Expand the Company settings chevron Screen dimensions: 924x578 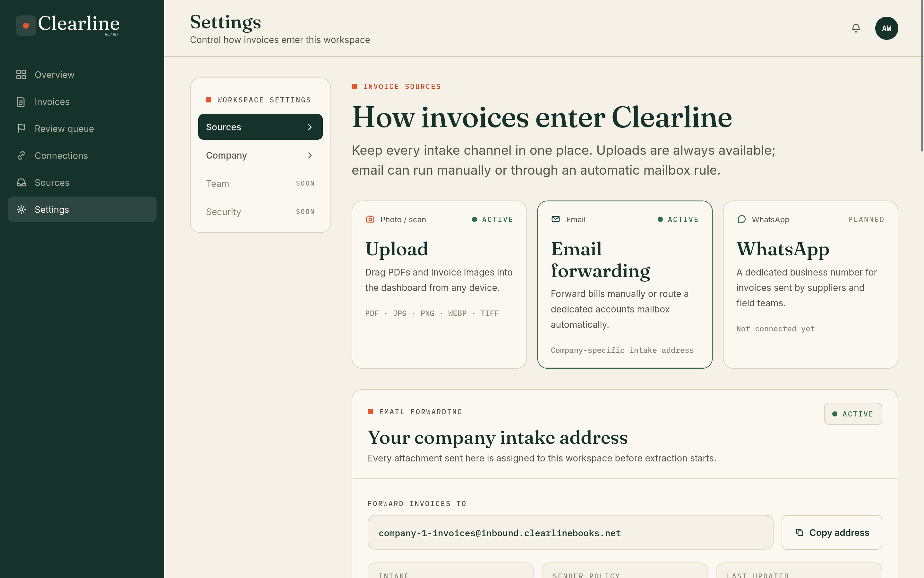(310, 156)
